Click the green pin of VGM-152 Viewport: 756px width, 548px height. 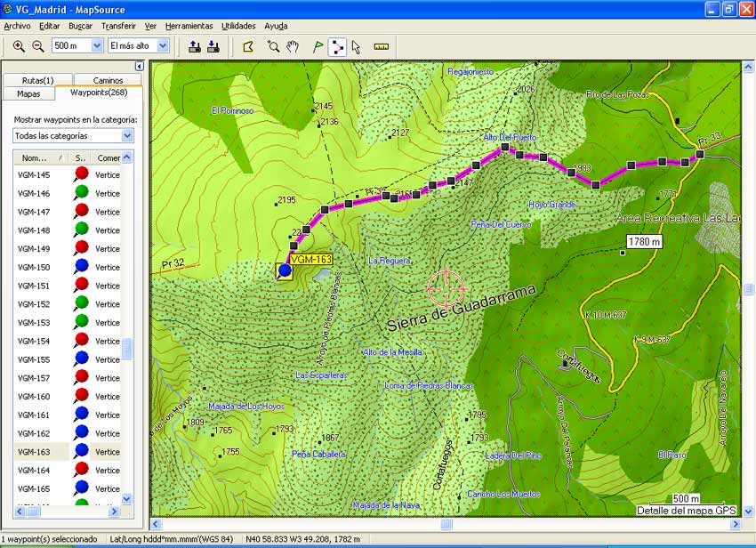pos(82,303)
